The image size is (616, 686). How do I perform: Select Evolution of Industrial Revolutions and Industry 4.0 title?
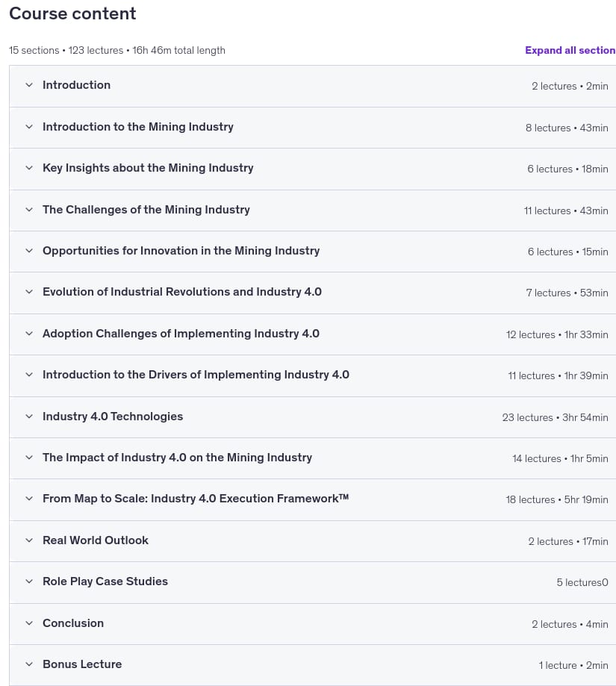coord(182,292)
